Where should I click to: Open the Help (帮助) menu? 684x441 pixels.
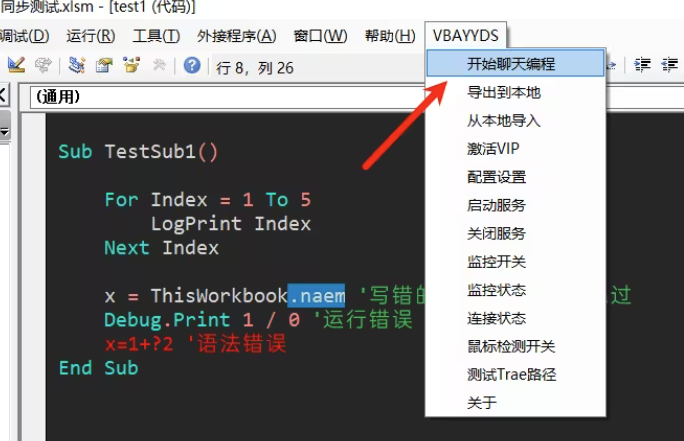[x=390, y=36]
